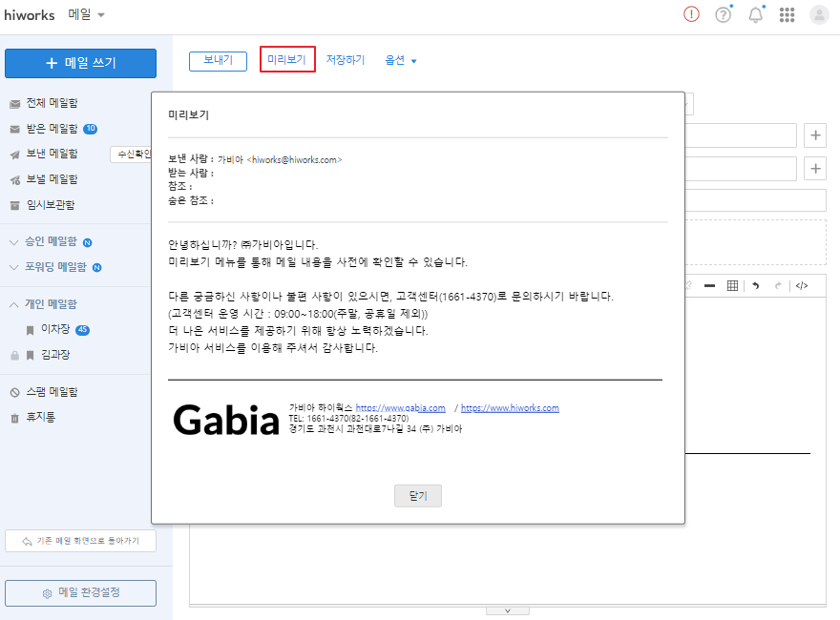This screenshot has height=620, width=840.
Task: Expand the 옵션 dropdown
Action: [x=401, y=60]
